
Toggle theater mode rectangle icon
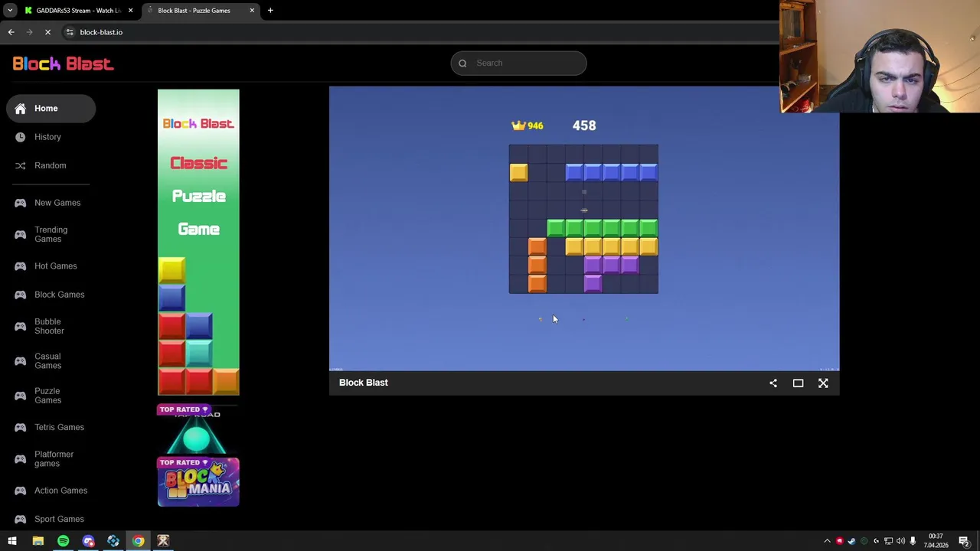[x=798, y=383]
